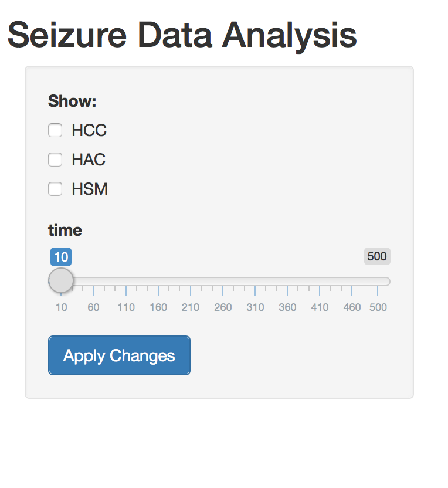The image size is (448, 488).
Task: Click the 410 tick label on slider
Action: 320,307
